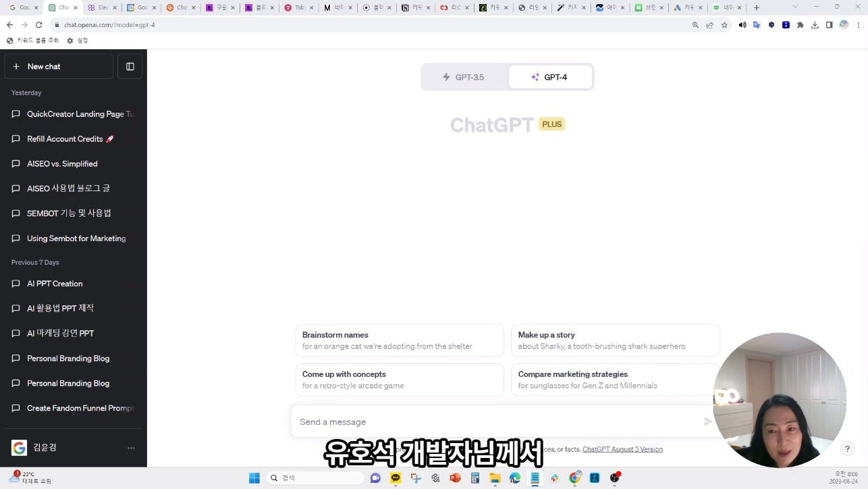Open the 설정 bookmark with gear icon

(x=78, y=41)
